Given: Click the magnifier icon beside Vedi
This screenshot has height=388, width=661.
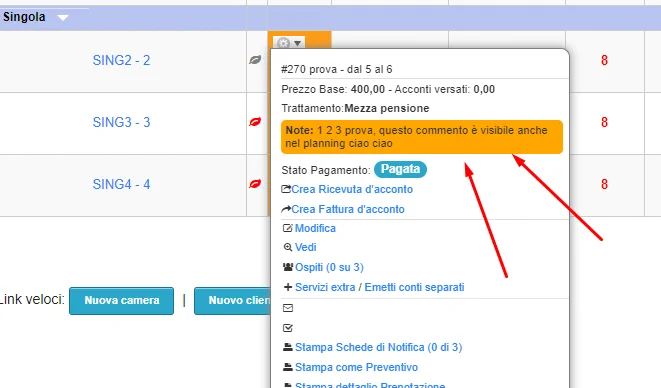Looking at the screenshot, I should point(288,247).
